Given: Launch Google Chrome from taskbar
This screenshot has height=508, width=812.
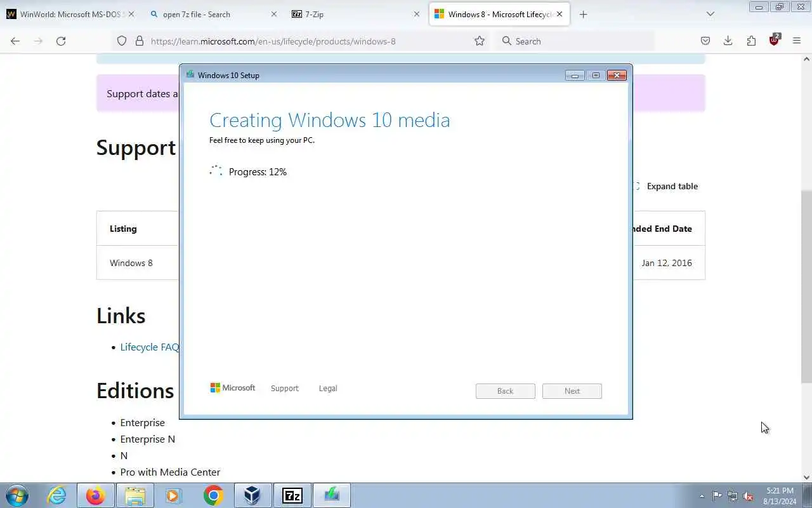Looking at the screenshot, I should tap(213, 495).
